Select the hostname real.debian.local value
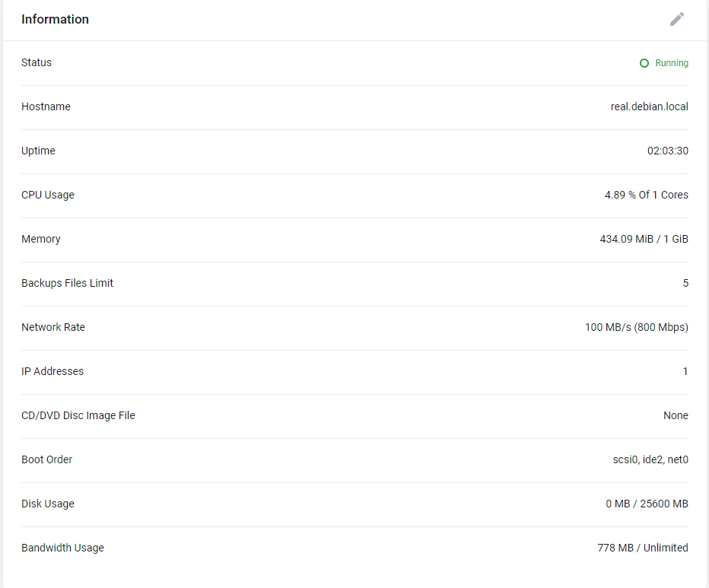The image size is (709, 588). click(649, 106)
